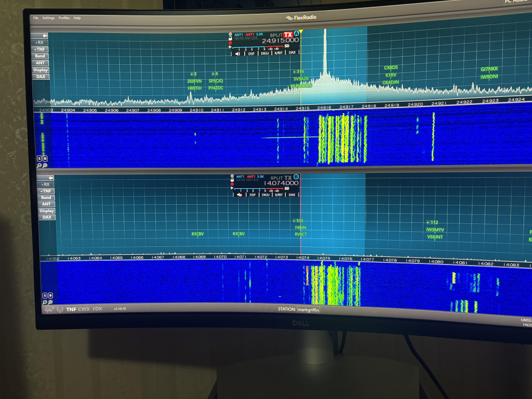Open slice B red TX antenna ANT1 selector
This screenshot has height=399, width=532.
point(251,177)
